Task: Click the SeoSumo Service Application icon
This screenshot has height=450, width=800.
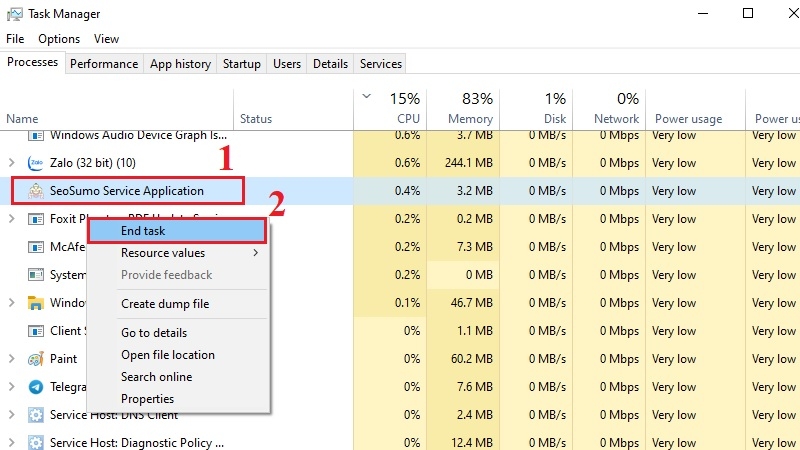Action: [36, 191]
